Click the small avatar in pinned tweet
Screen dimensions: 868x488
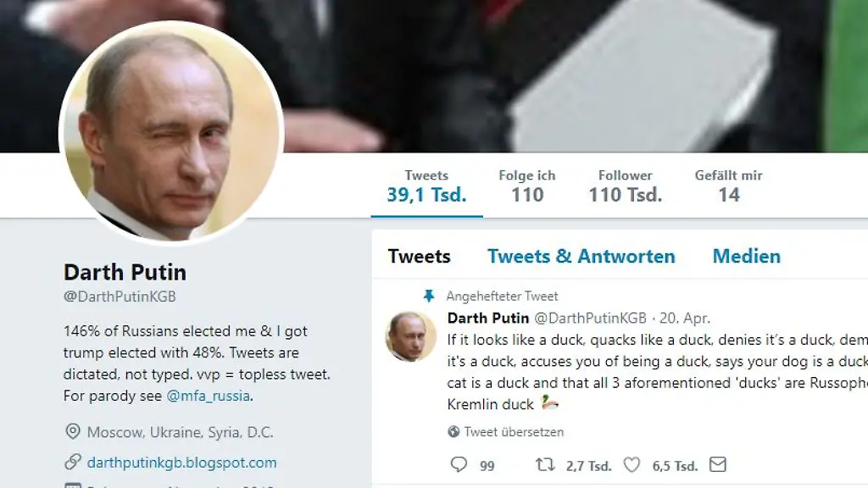[410, 335]
